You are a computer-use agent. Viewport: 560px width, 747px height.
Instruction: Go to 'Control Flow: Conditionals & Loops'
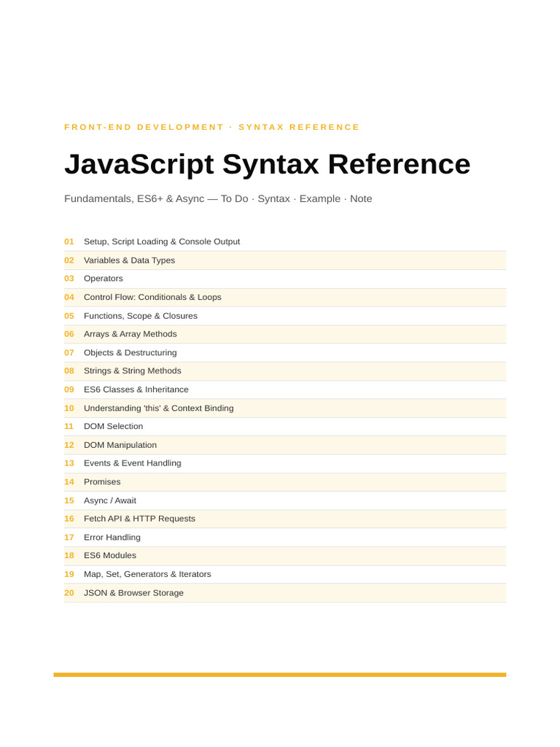coord(285,298)
